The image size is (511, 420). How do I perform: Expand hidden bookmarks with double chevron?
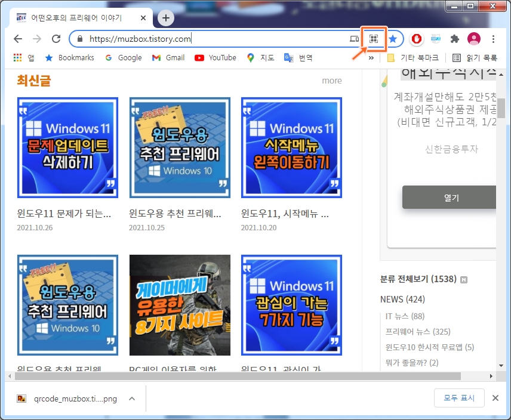click(371, 58)
